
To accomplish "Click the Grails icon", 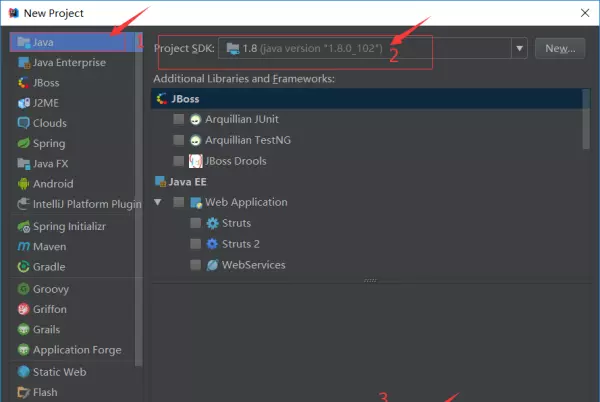I will [23, 329].
